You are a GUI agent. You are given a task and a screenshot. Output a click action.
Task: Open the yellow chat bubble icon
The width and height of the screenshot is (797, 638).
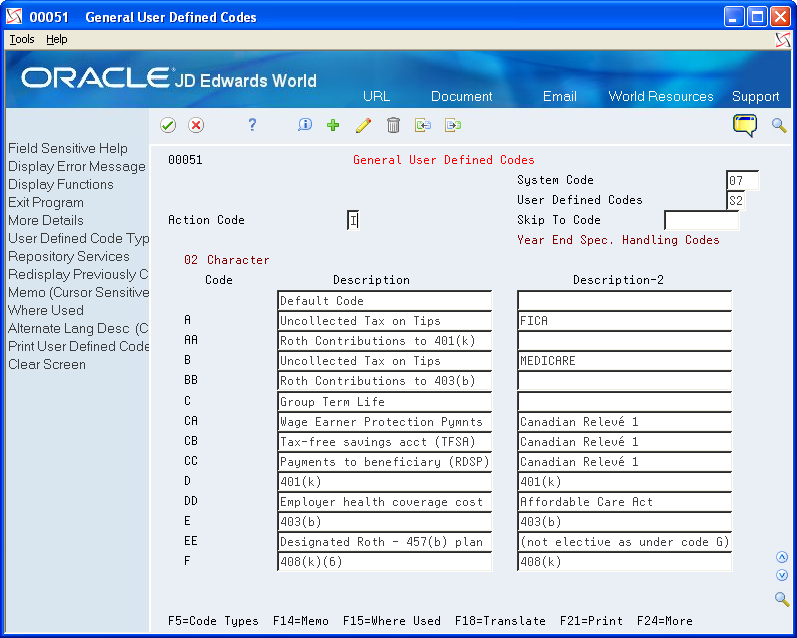click(745, 125)
